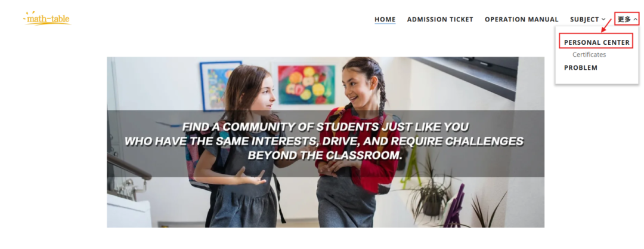Open the OPERATION MANUAL page
The image size is (644, 249).
[521, 19]
